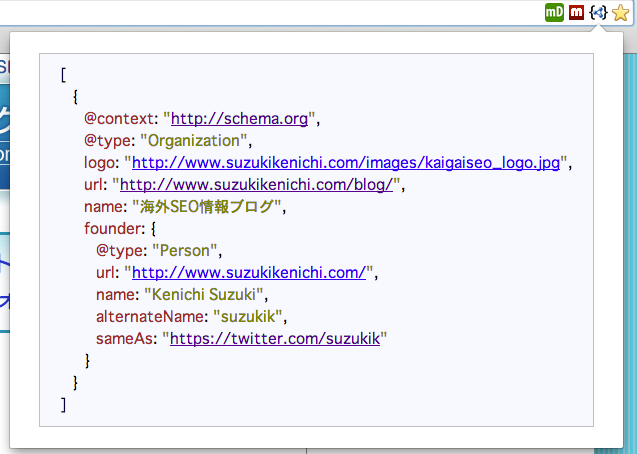Click the "Person" type value
This screenshot has height=454, width=637.
185,251
